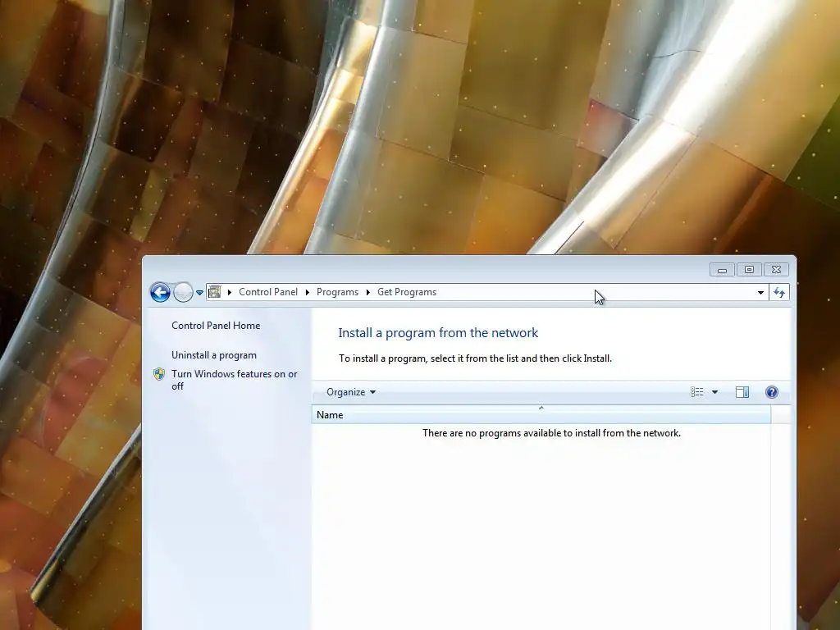Open the recent pages dropdown arrow

(x=199, y=293)
